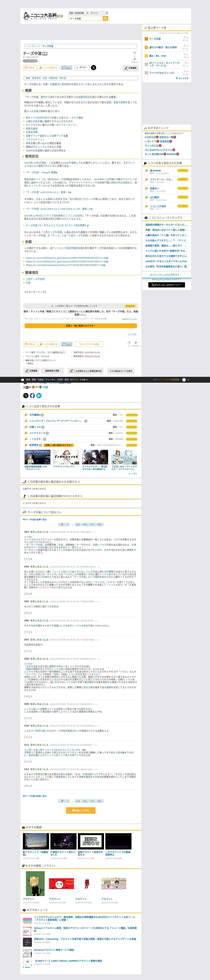Click もっと見る under ニコニ広告 videos
The height and width of the screenshot is (980, 210).
(x=133, y=474)
